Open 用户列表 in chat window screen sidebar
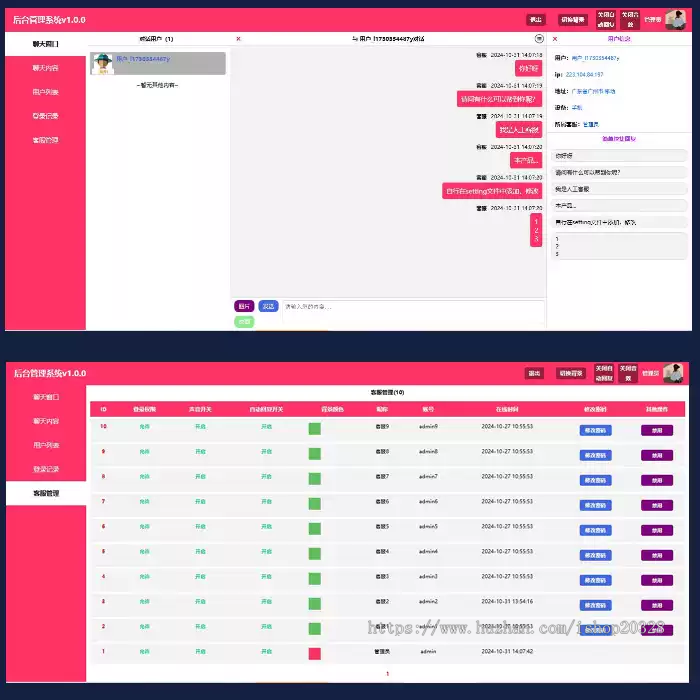This screenshot has height=700, width=700. coord(45,92)
